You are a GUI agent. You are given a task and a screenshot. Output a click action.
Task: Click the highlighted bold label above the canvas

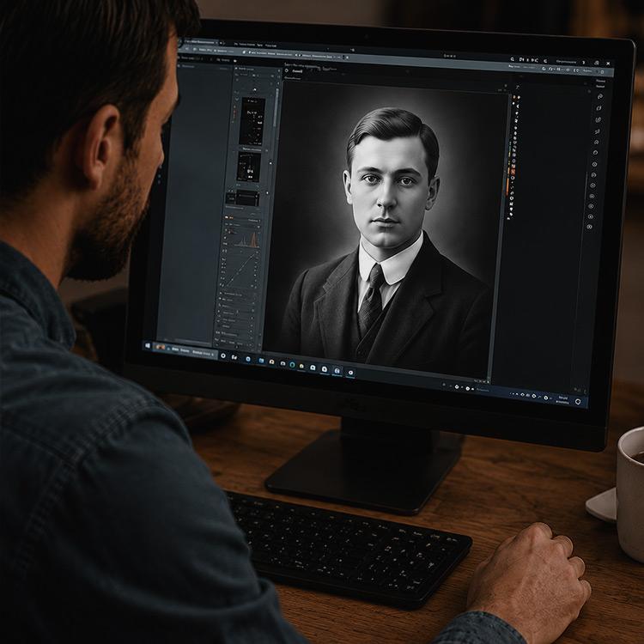297,71
